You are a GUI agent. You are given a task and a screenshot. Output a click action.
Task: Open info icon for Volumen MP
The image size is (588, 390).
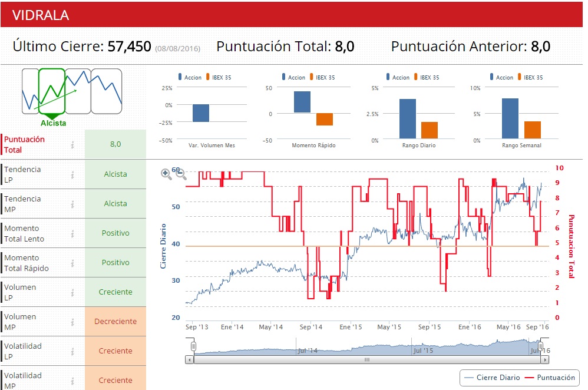pos(72,322)
